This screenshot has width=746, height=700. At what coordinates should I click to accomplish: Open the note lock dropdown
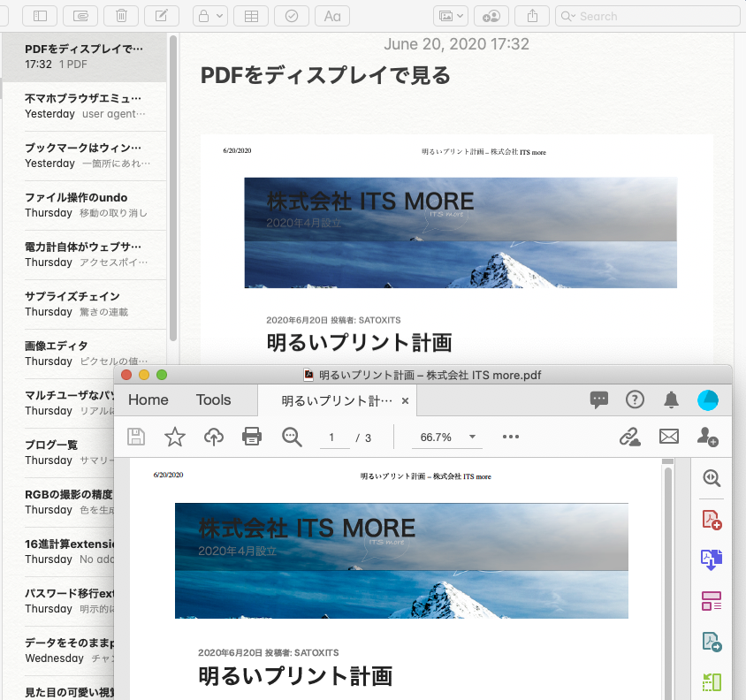(x=210, y=16)
